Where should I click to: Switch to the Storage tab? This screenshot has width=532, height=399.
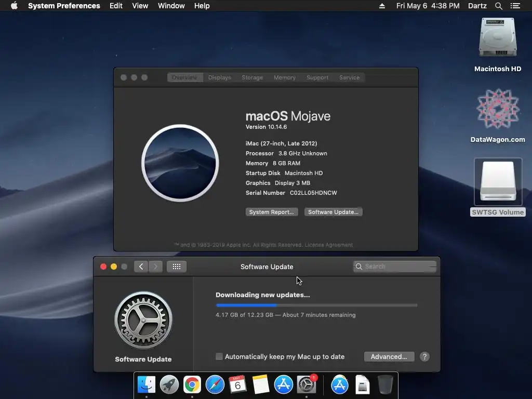click(252, 77)
